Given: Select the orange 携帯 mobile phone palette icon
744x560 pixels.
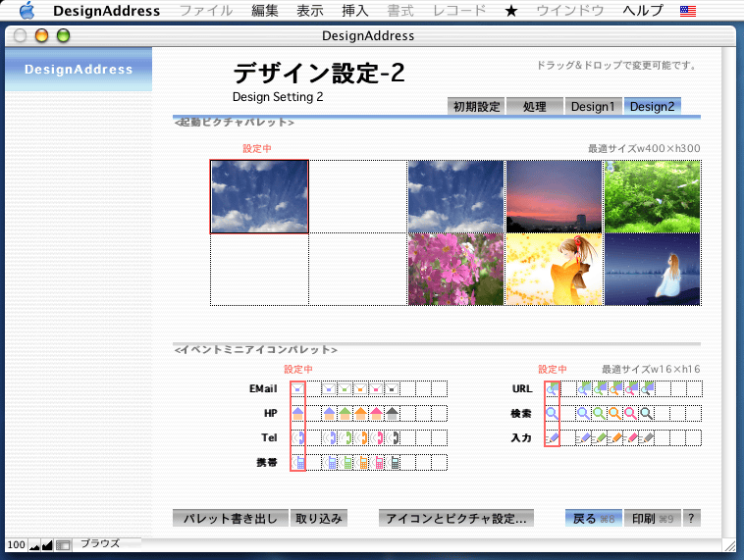Looking at the screenshot, I should (x=360, y=462).
